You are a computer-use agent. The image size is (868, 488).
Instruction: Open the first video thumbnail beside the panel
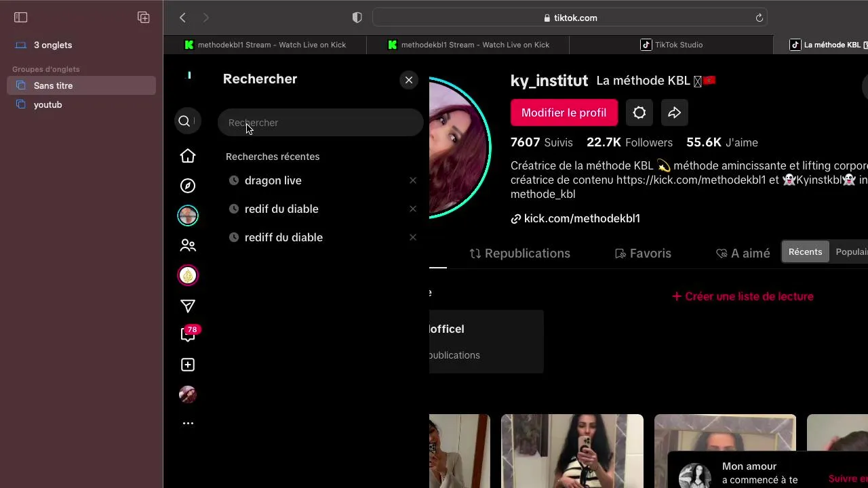459,451
